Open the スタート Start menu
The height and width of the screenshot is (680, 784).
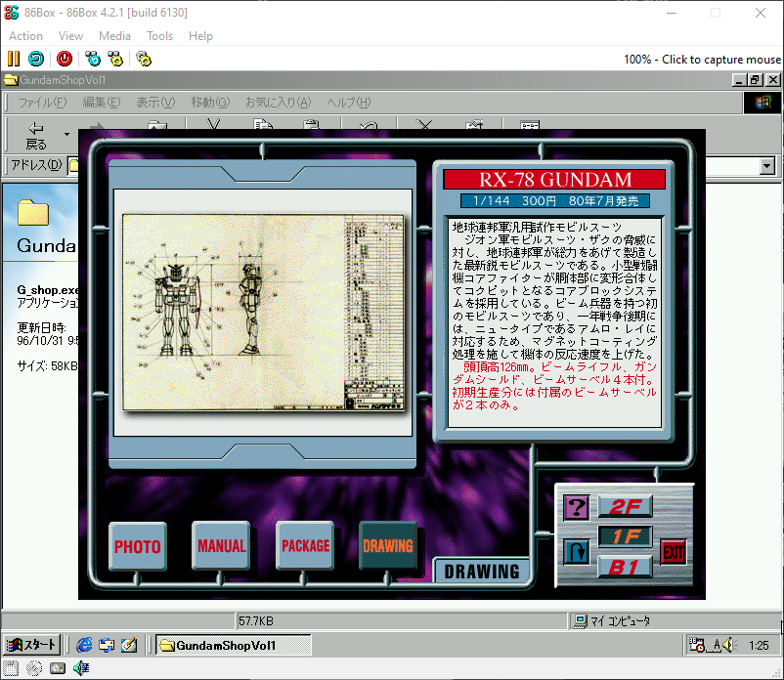31,645
